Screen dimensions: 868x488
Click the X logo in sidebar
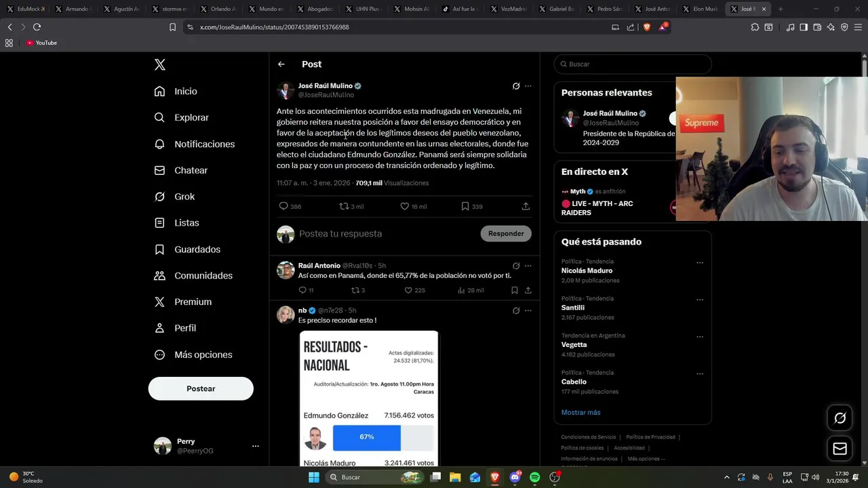click(x=160, y=64)
